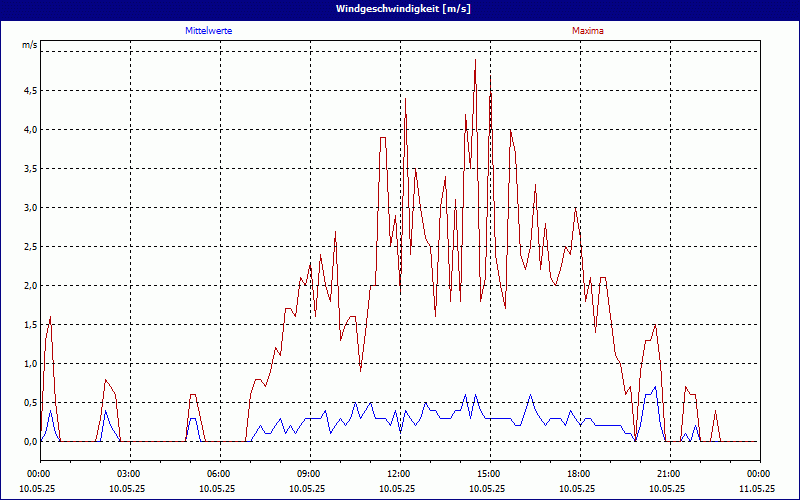Select the 03:00 time axis label
This screenshot has width=800, height=500.
click(129, 474)
